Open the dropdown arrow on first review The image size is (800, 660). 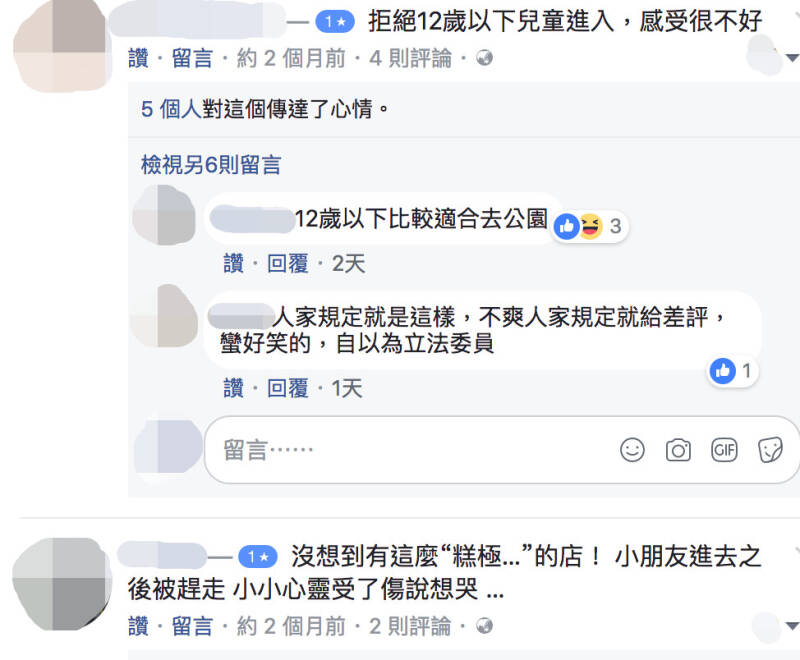[x=792, y=58]
